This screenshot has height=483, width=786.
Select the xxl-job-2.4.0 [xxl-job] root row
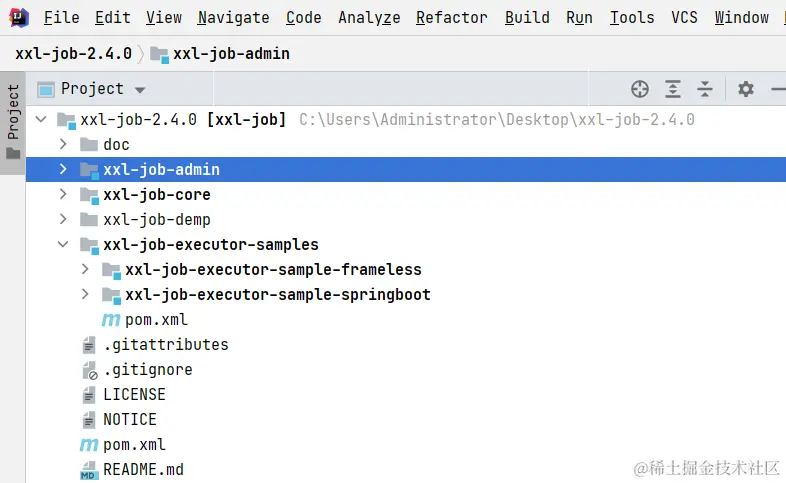(x=406, y=119)
